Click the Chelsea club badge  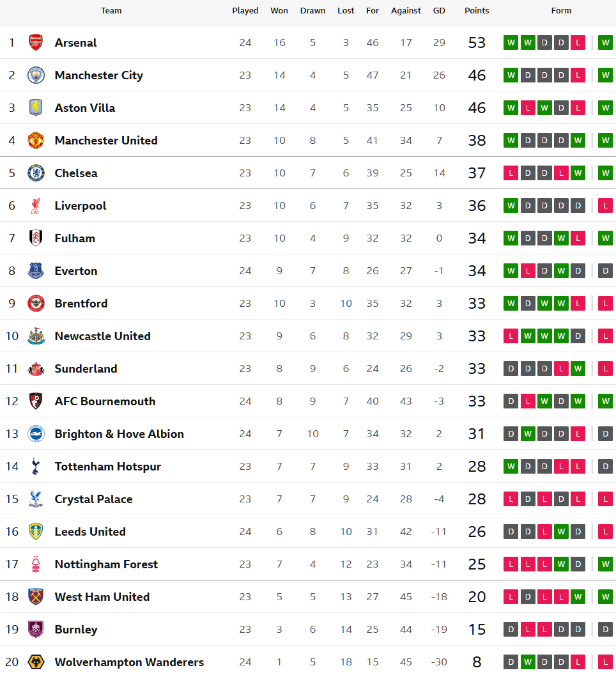(36, 173)
